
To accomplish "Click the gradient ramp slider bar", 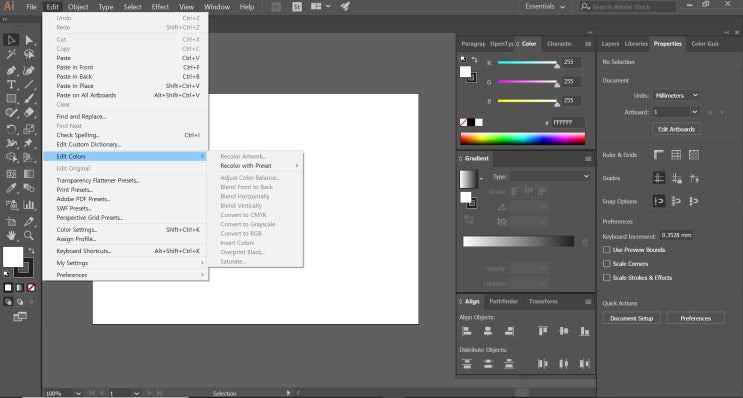I will pyautogui.click(x=518, y=241).
